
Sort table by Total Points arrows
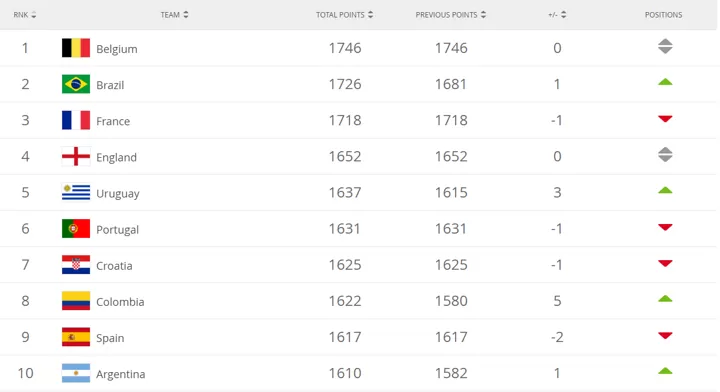click(x=370, y=15)
